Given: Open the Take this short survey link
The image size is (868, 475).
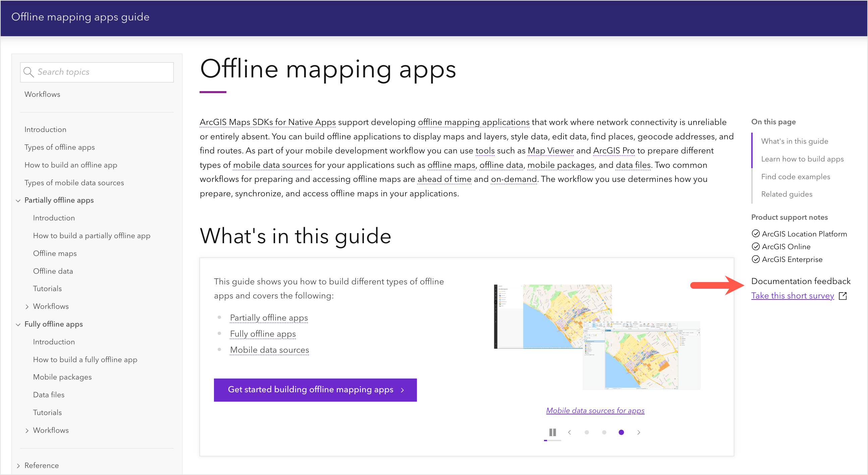Looking at the screenshot, I should click(792, 295).
